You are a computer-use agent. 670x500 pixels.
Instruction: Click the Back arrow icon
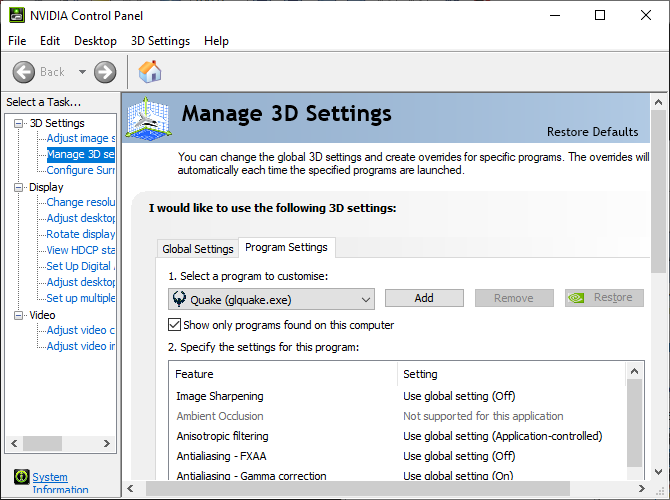(25, 72)
